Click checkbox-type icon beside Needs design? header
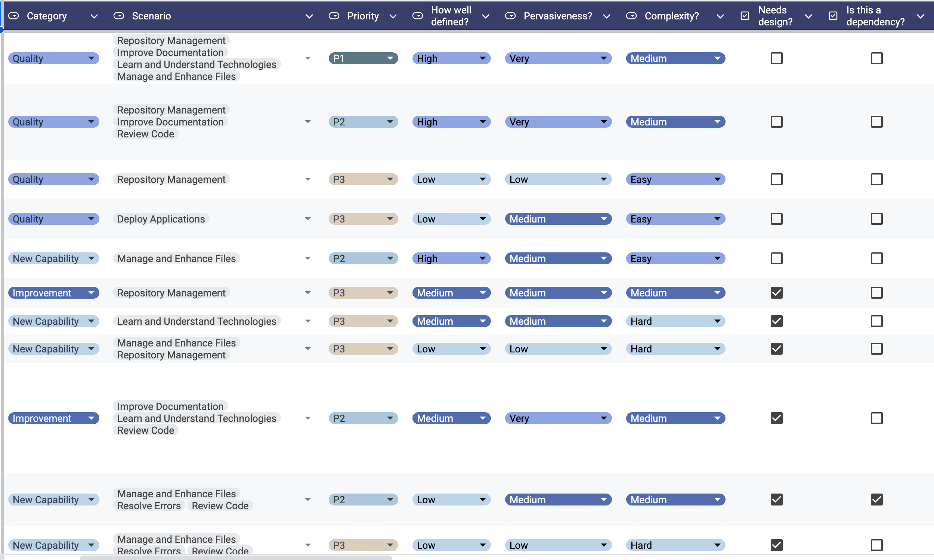The image size is (934, 560). pos(745,16)
